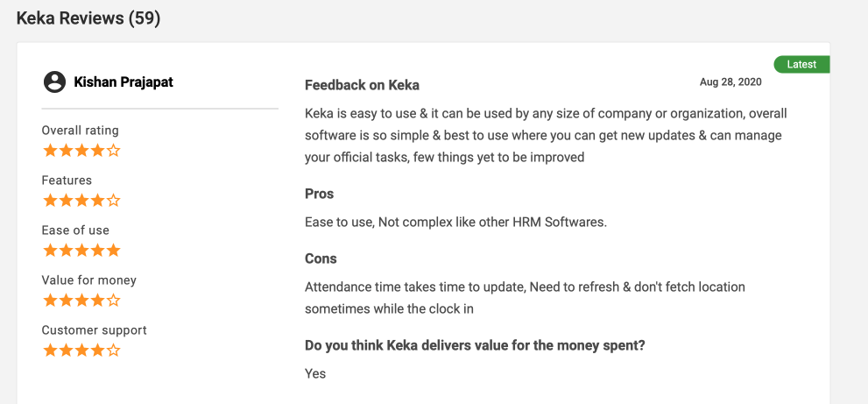Viewport: 868px width, 404px height.
Task: Click the Ease of use label
Action: [75, 230]
